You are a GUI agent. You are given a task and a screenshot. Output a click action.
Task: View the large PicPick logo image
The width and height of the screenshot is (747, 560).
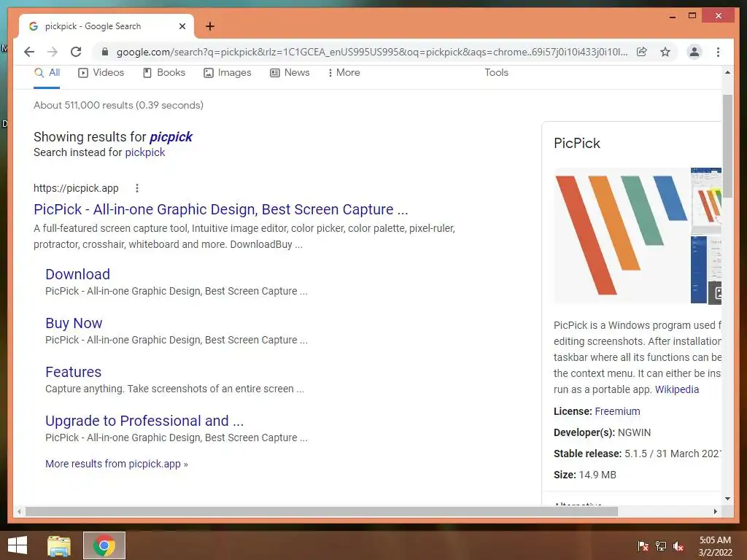tap(622, 236)
